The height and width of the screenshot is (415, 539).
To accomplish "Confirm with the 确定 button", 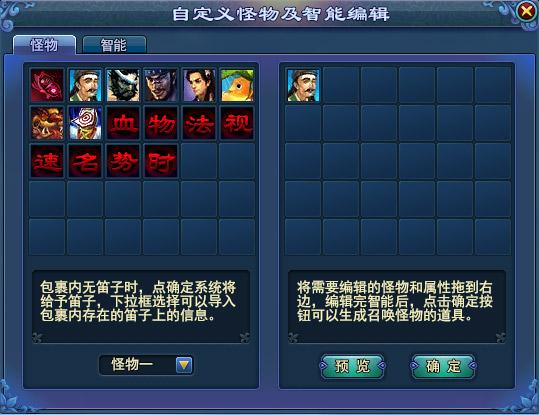I will point(443,367).
